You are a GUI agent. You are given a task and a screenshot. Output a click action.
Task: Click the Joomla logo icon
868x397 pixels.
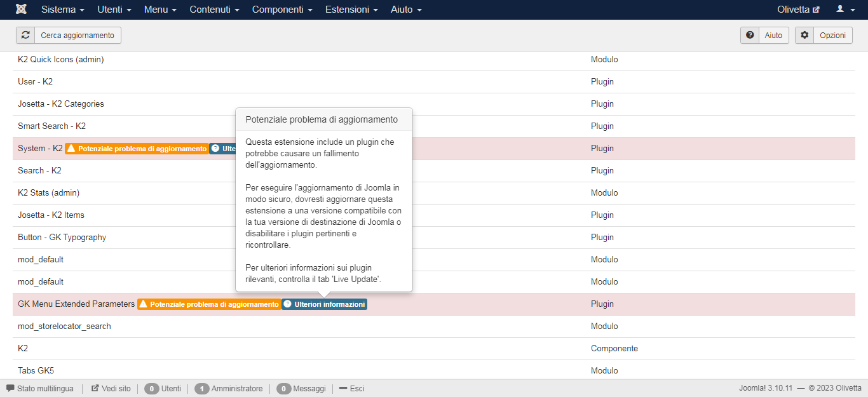tap(21, 10)
